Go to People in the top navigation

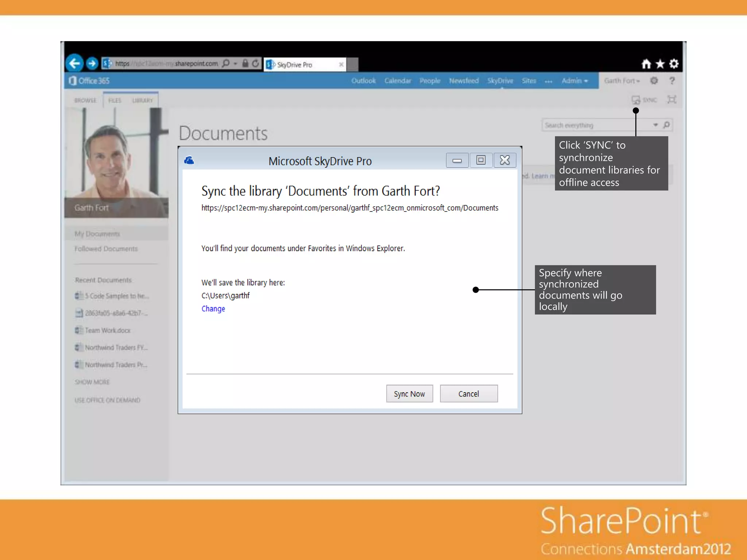[430, 81]
